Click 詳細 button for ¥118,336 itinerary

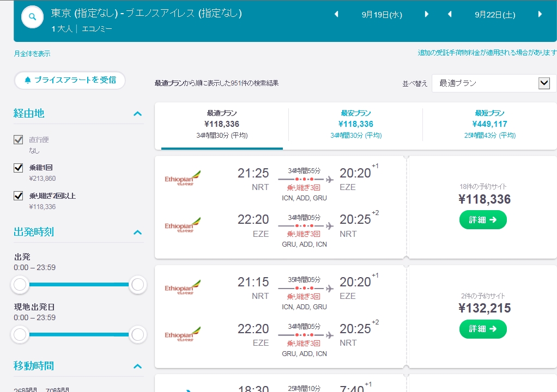[483, 219]
